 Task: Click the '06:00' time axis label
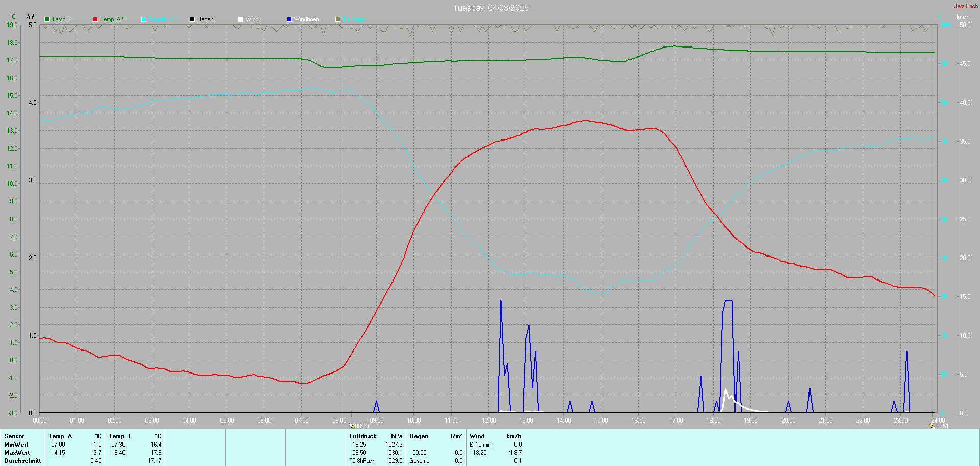click(264, 421)
